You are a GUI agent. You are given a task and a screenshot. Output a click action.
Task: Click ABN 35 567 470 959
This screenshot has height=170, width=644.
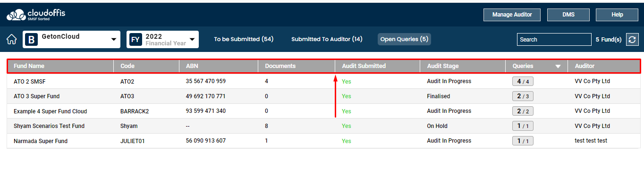(206, 81)
